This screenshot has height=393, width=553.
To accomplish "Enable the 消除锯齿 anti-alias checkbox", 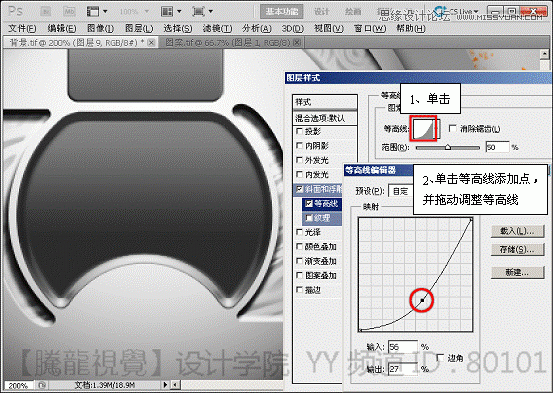I will click(452, 128).
